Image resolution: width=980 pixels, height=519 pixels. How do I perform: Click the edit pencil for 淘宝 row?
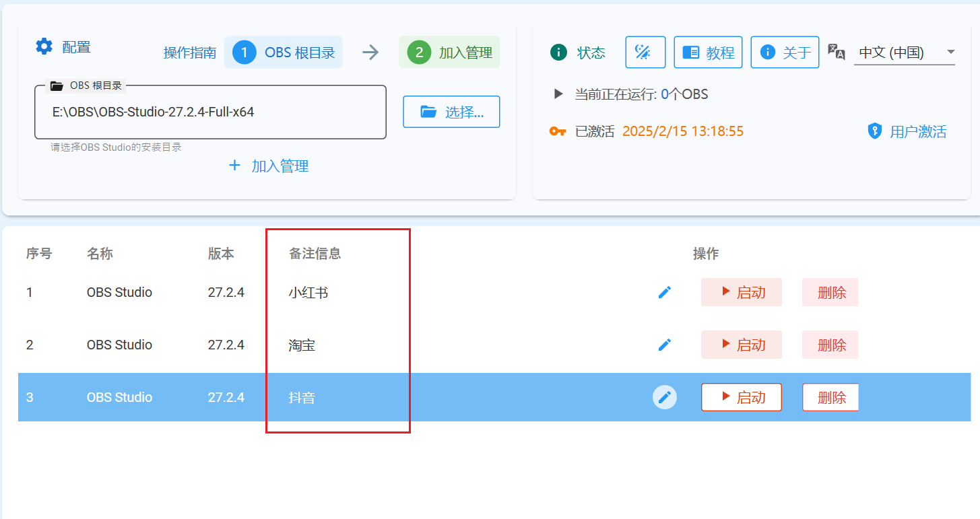click(665, 345)
